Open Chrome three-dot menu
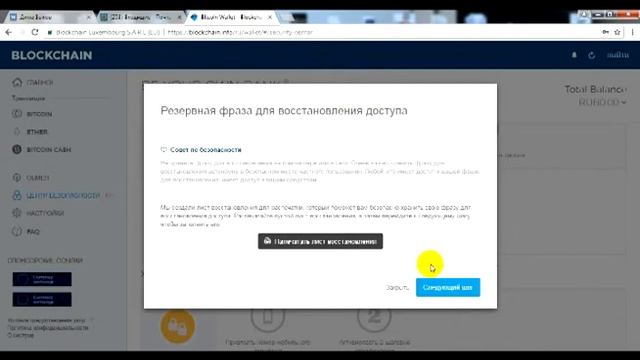640x360 pixels. [632, 32]
